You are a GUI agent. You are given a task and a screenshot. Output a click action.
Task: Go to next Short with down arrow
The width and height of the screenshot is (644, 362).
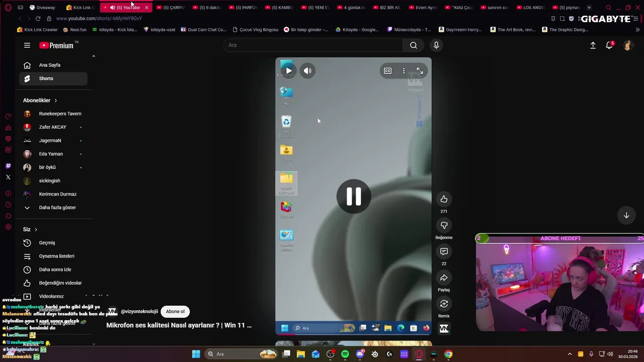tap(626, 215)
